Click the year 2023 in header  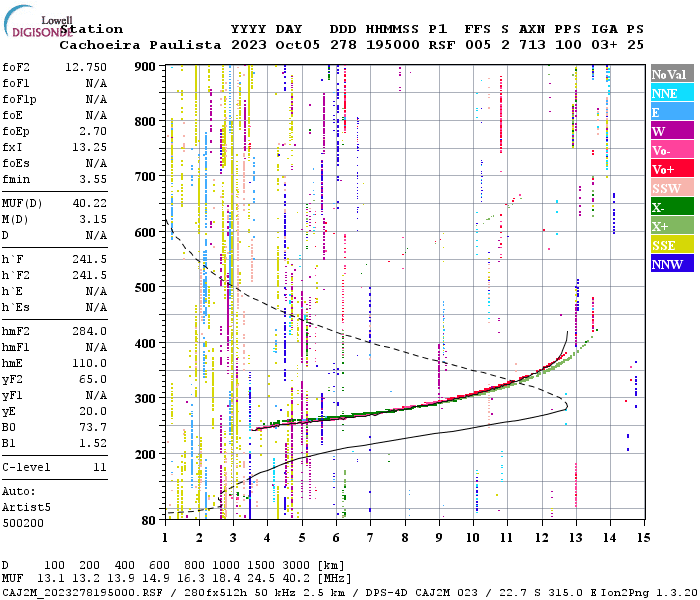[249, 45]
